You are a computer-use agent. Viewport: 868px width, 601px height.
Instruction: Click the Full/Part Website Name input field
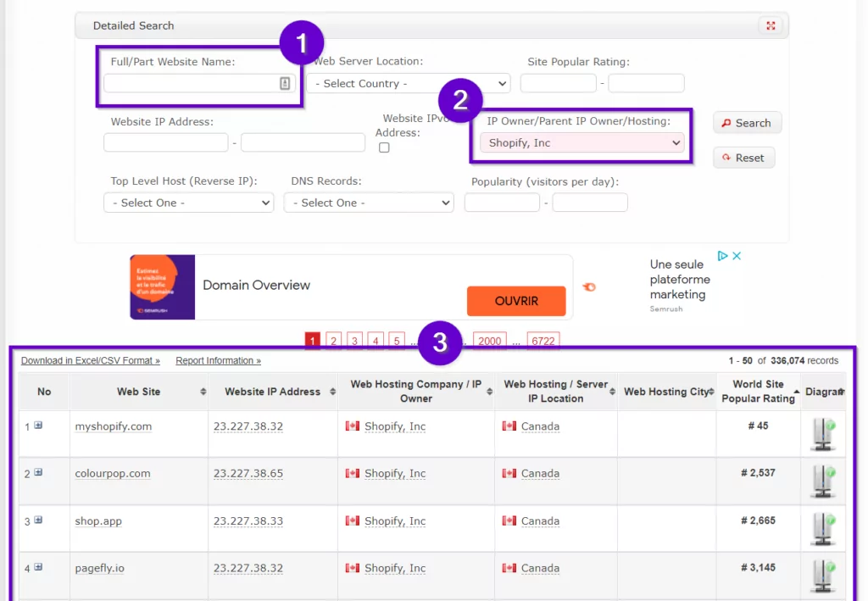[x=200, y=84]
